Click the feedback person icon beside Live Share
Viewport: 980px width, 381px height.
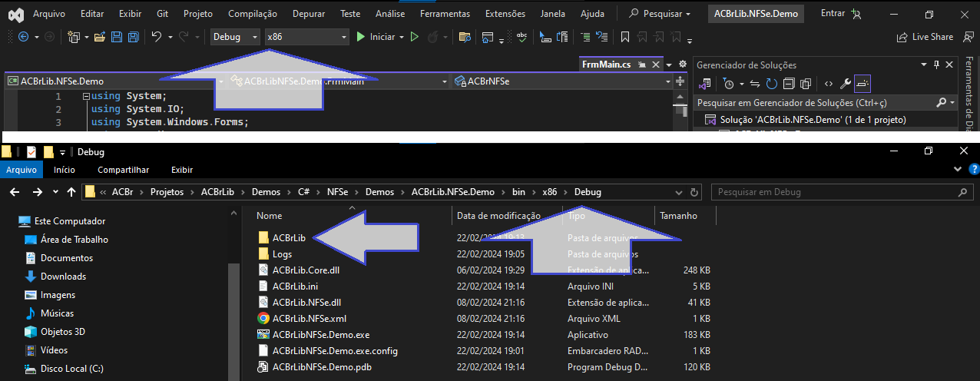pos(969,37)
